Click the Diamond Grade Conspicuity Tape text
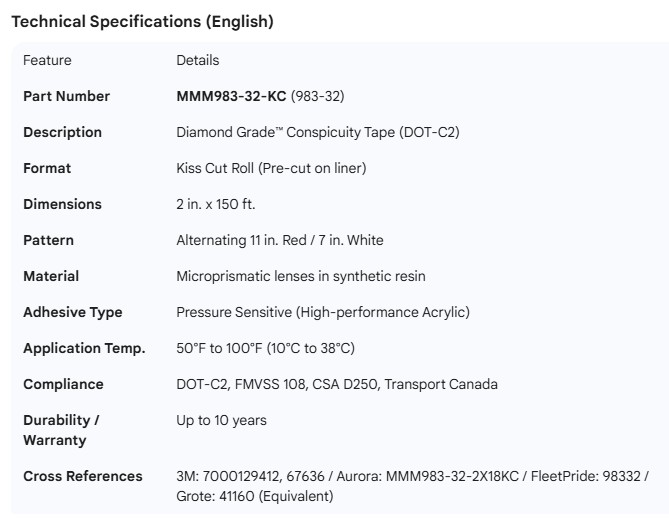This screenshot has width=669, height=518. point(317,132)
